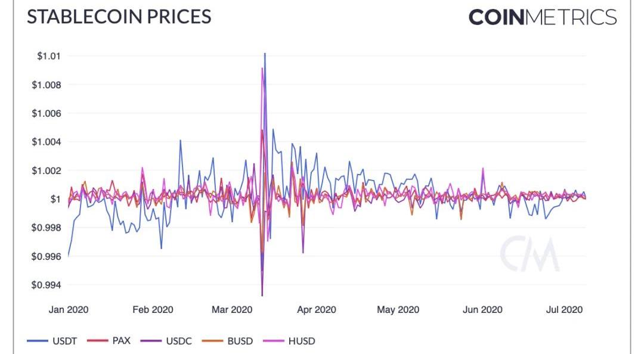Select the Mar 2020 axis label

point(234,310)
